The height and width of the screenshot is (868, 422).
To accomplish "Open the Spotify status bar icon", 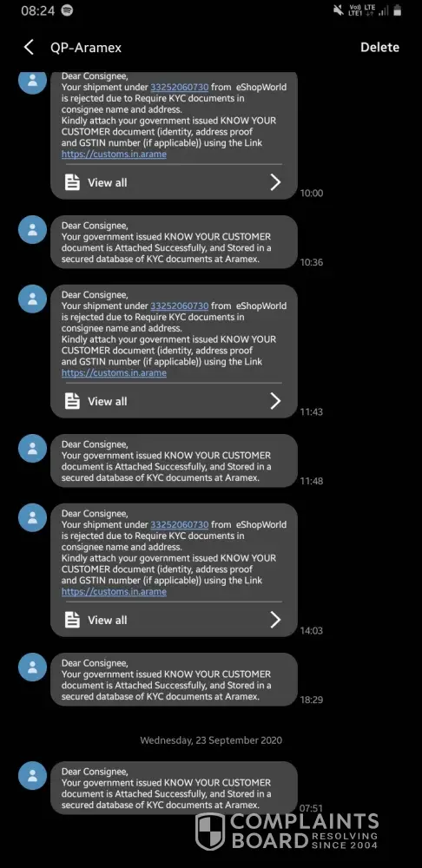I will [67, 10].
